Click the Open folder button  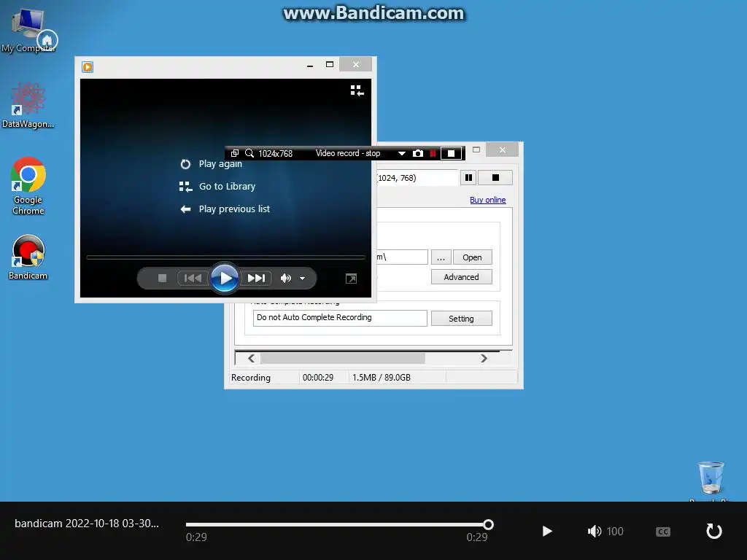472,257
